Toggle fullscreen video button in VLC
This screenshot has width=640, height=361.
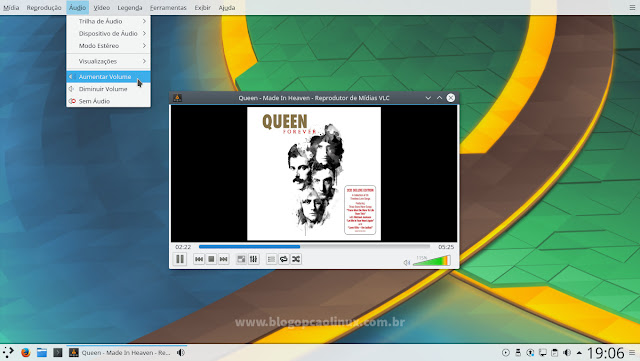tap(241, 259)
